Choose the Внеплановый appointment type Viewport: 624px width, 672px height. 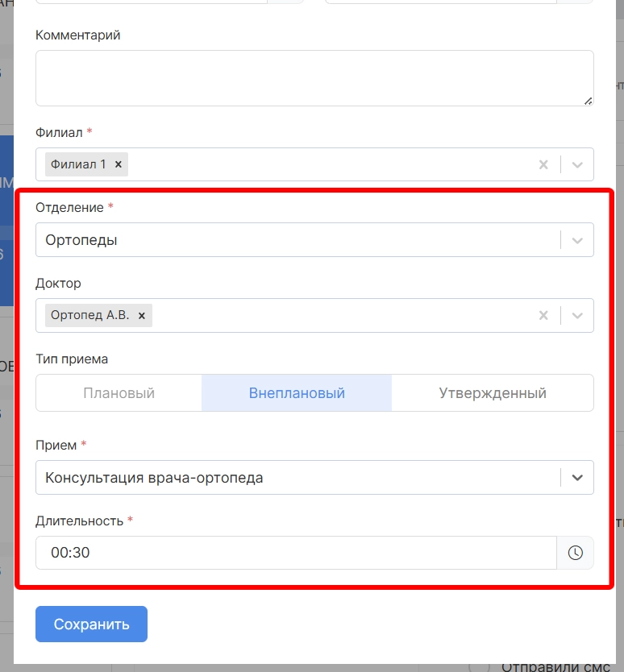coord(297,393)
